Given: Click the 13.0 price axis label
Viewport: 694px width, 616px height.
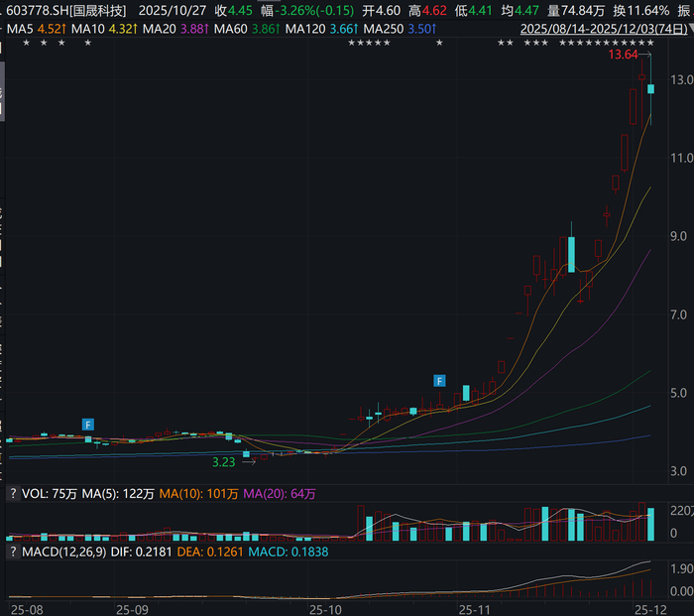Looking at the screenshot, I should pos(682,79).
